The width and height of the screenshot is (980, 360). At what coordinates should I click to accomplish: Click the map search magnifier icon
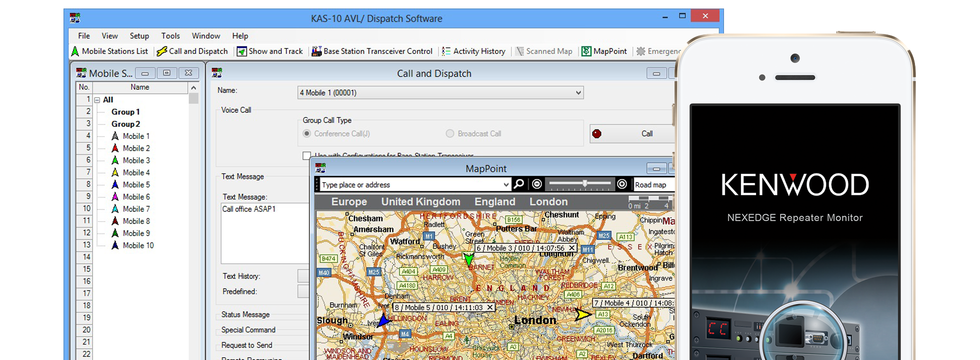click(519, 184)
